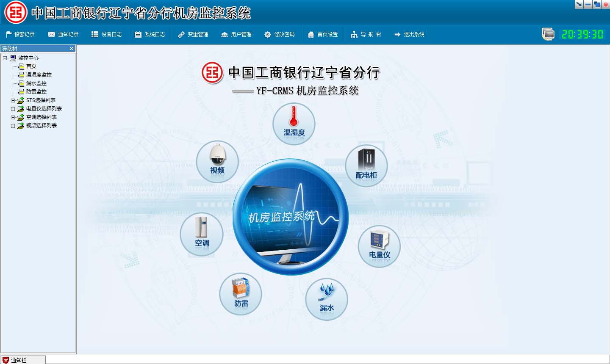Open the 配电柜 power cabinet icon
Viewport: 610px width, 364px height.
pos(366,166)
